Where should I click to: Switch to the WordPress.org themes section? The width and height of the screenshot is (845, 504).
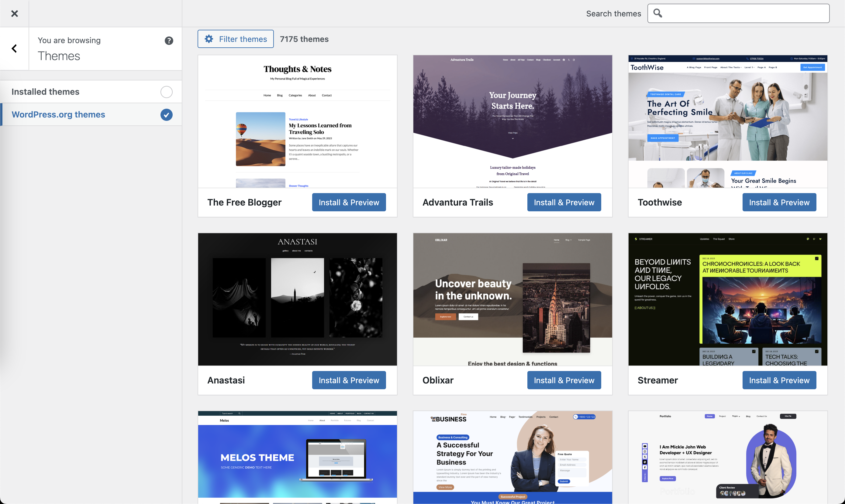pos(58,114)
